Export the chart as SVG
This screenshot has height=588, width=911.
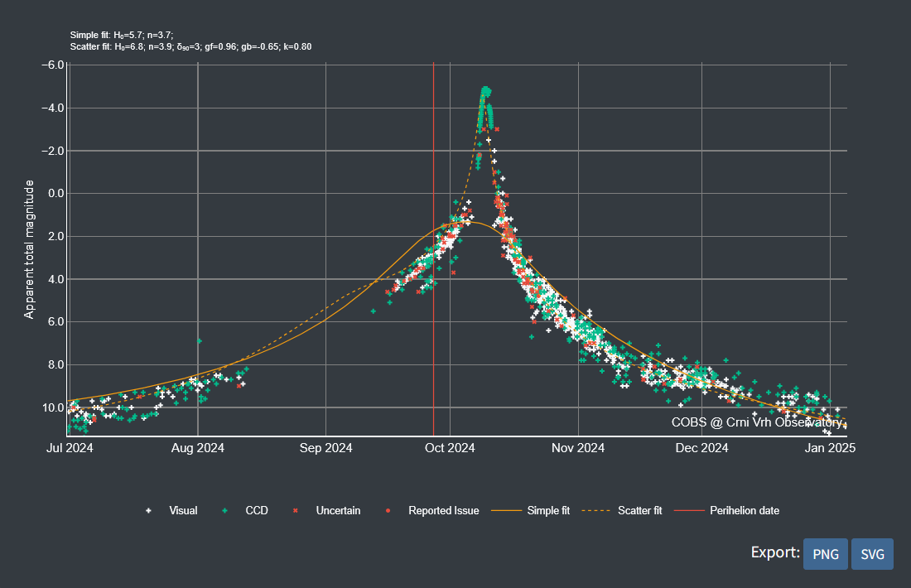[872, 554]
